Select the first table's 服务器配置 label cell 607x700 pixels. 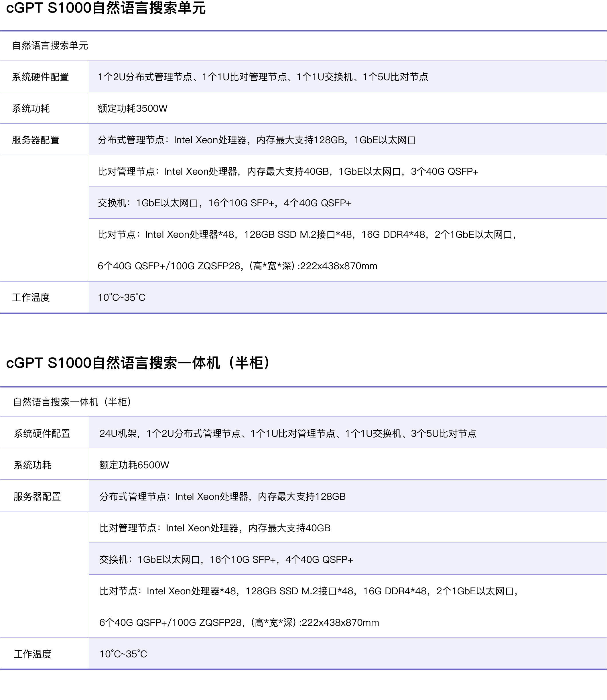coord(36,140)
